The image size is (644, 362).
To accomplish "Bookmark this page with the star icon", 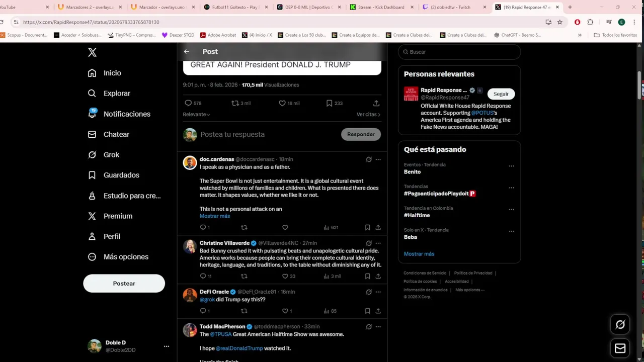I will (559, 22).
